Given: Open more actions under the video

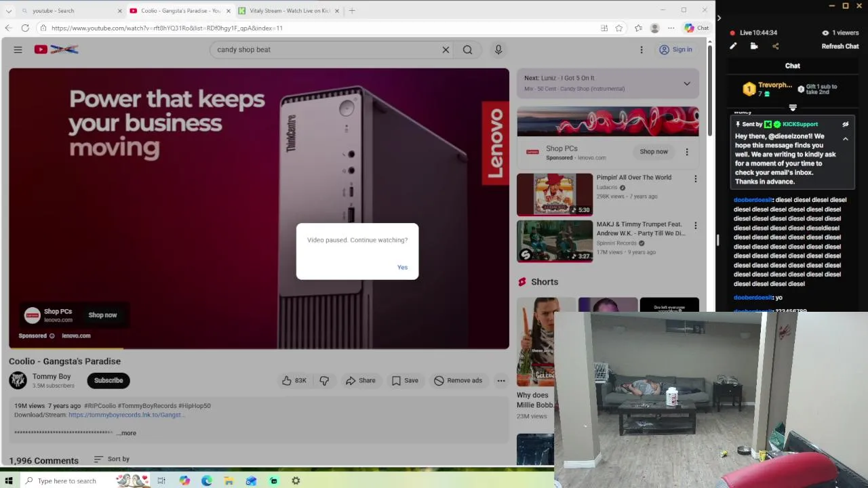Looking at the screenshot, I should tap(501, 380).
